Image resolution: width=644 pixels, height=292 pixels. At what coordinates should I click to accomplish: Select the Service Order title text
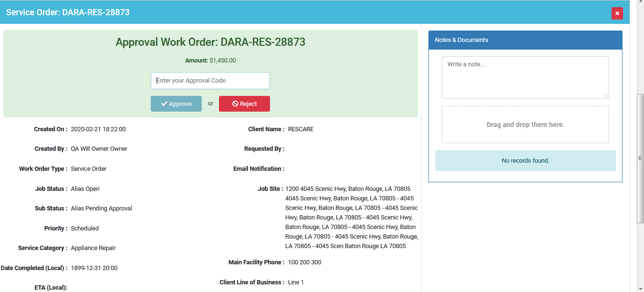[68, 12]
